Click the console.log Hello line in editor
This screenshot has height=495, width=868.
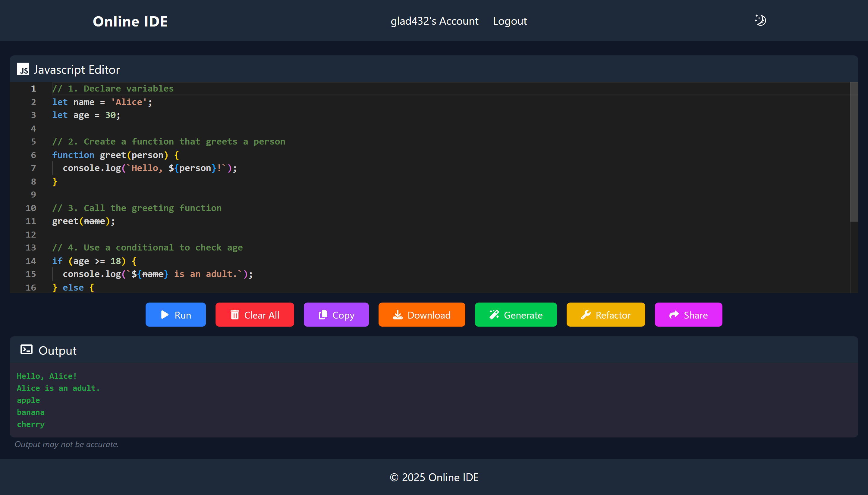(150, 168)
